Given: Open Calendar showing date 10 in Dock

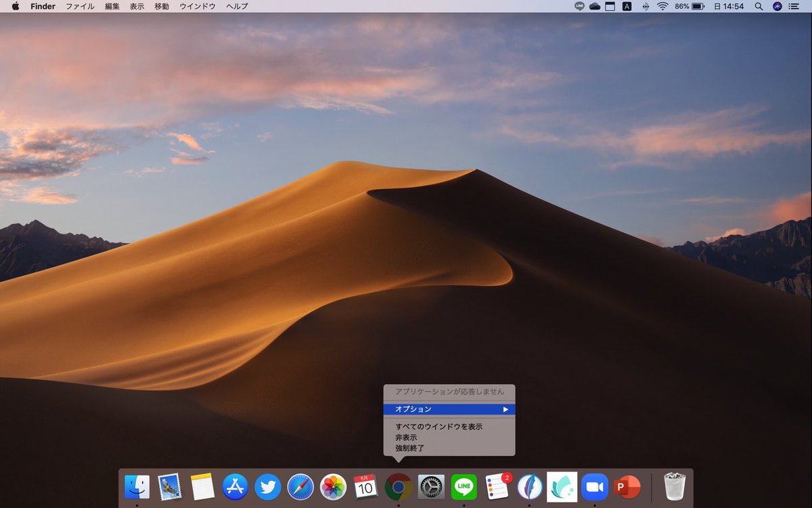Looking at the screenshot, I should tap(365, 486).
